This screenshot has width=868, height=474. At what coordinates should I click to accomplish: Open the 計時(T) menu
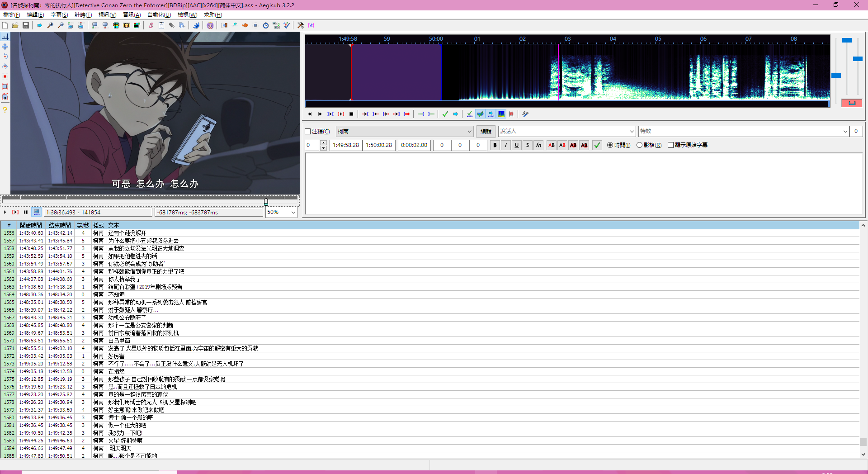click(x=83, y=15)
